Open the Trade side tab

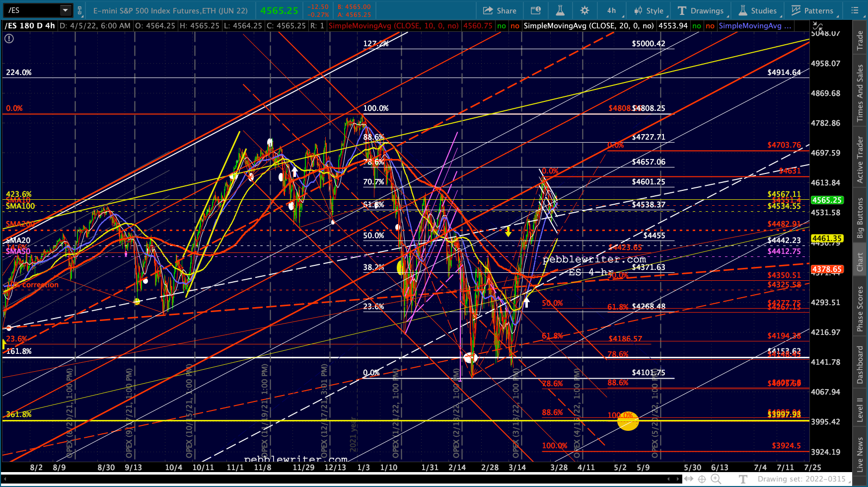pyautogui.click(x=860, y=40)
